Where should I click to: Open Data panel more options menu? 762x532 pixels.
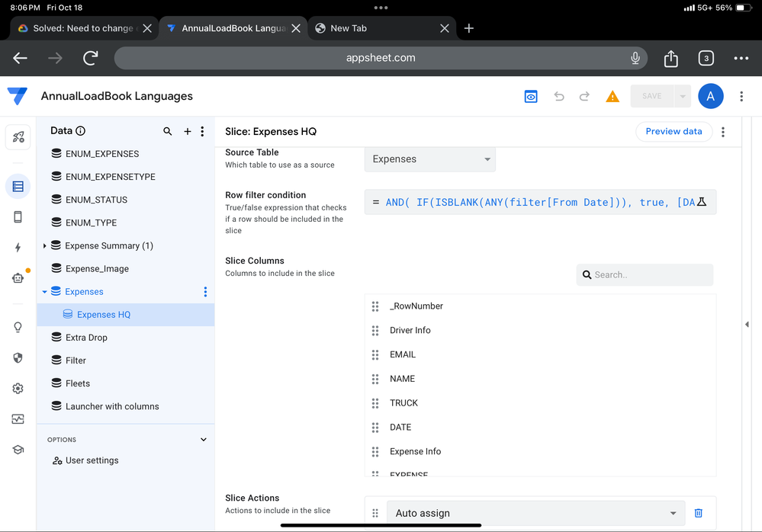(x=203, y=131)
